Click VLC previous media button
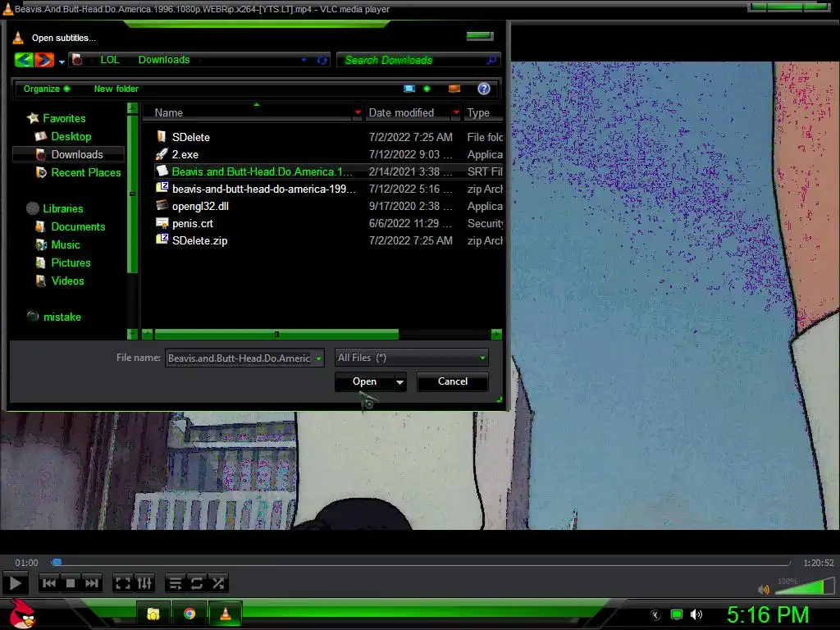This screenshot has width=840, height=630. point(48,583)
